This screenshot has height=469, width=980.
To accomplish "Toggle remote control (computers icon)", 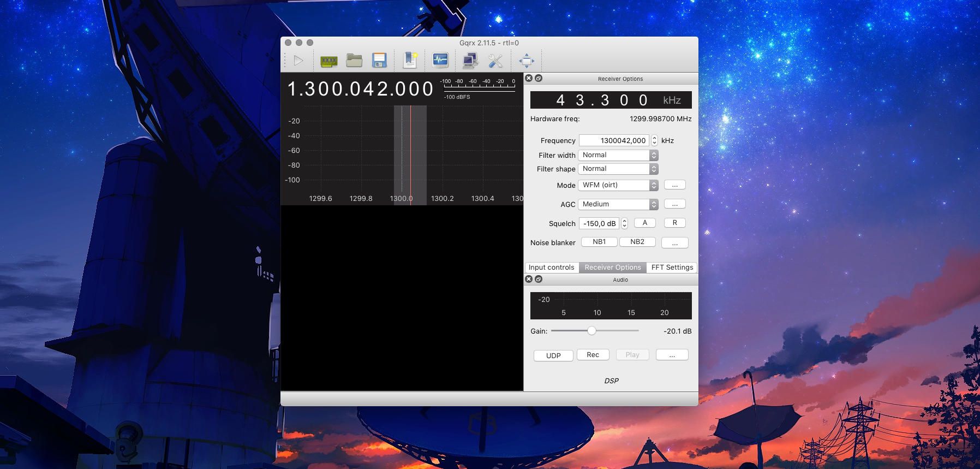I will click(470, 61).
